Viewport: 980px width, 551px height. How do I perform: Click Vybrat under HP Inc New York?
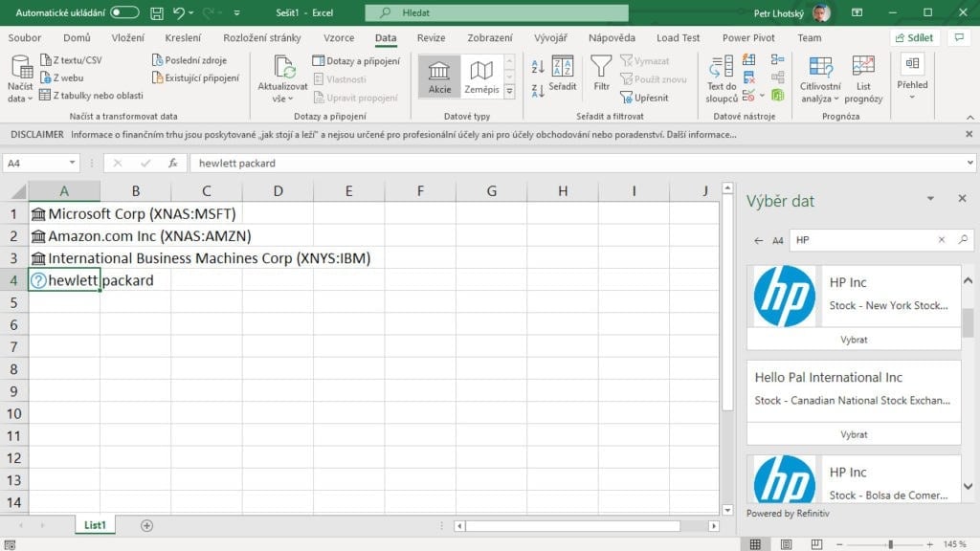tap(854, 340)
